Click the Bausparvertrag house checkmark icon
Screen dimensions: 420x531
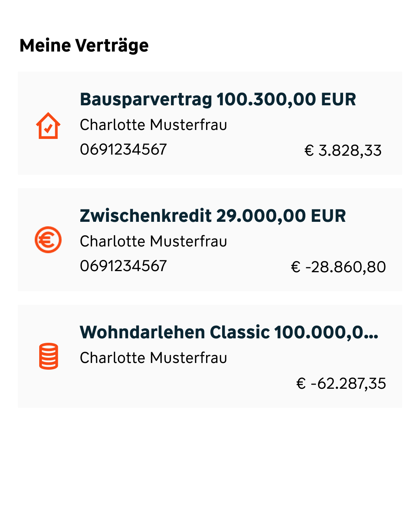pyautogui.click(x=48, y=126)
